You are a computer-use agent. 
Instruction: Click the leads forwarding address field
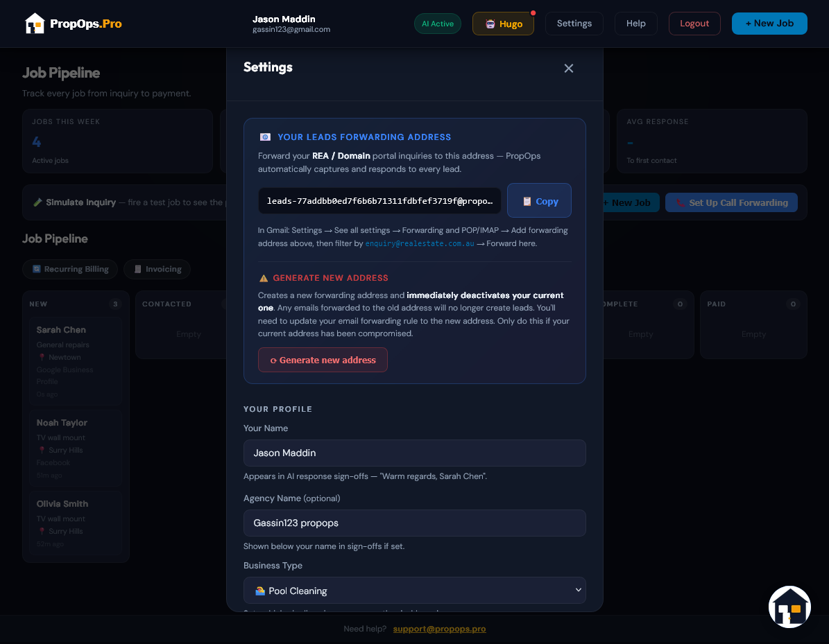click(379, 201)
